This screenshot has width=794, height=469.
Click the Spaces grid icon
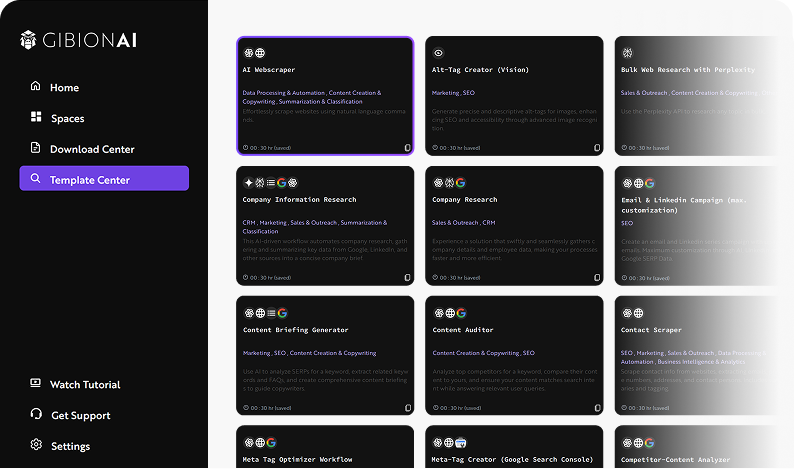[36, 118]
